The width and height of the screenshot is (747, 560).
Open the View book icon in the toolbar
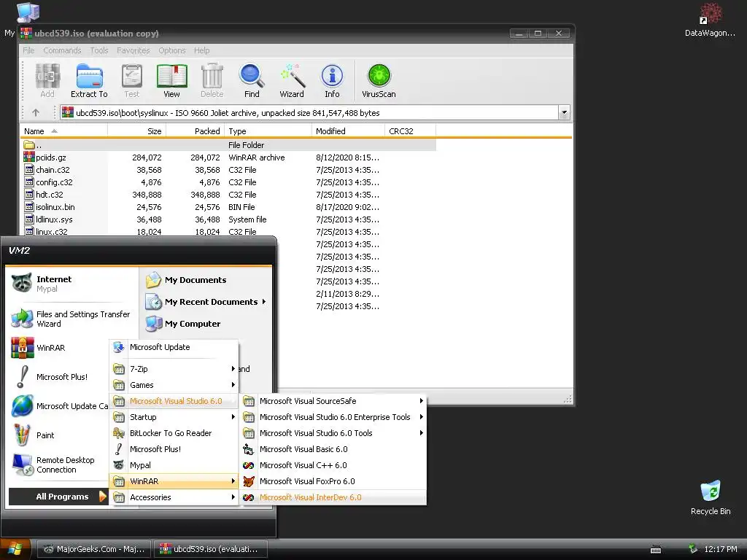[171, 80]
